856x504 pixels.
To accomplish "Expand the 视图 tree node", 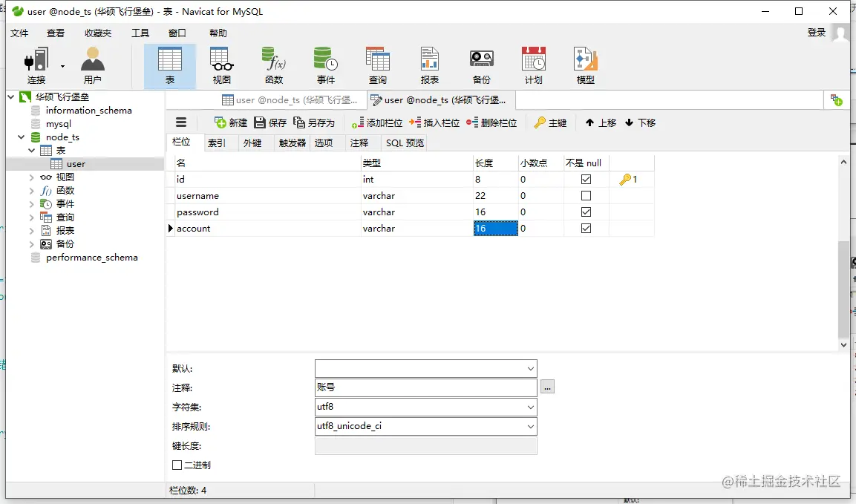I will click(x=32, y=177).
